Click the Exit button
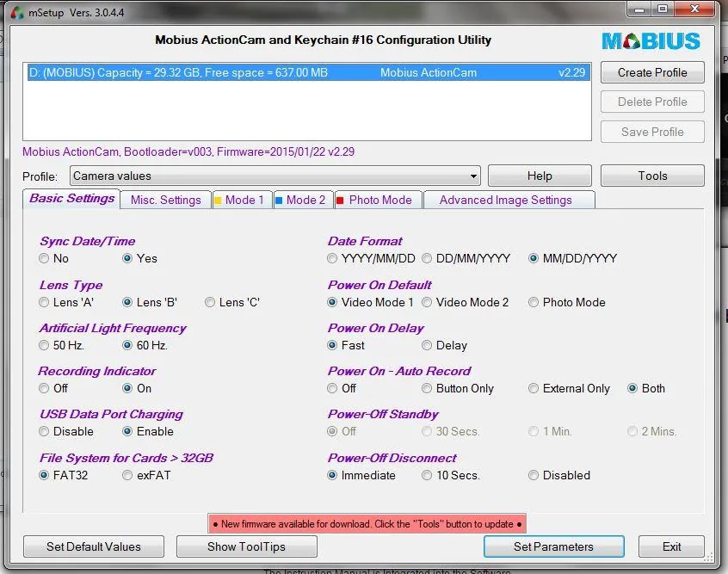 (x=671, y=546)
